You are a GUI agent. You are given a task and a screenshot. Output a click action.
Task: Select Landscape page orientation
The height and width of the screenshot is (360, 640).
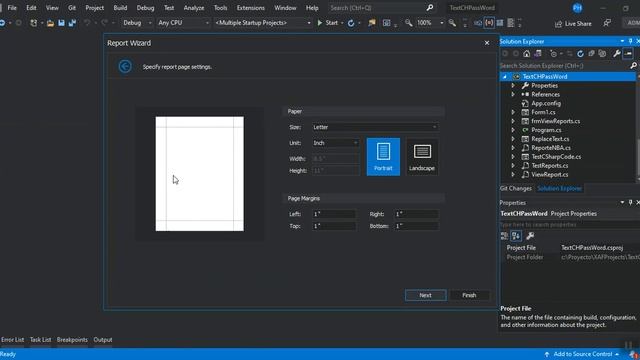pyautogui.click(x=422, y=157)
